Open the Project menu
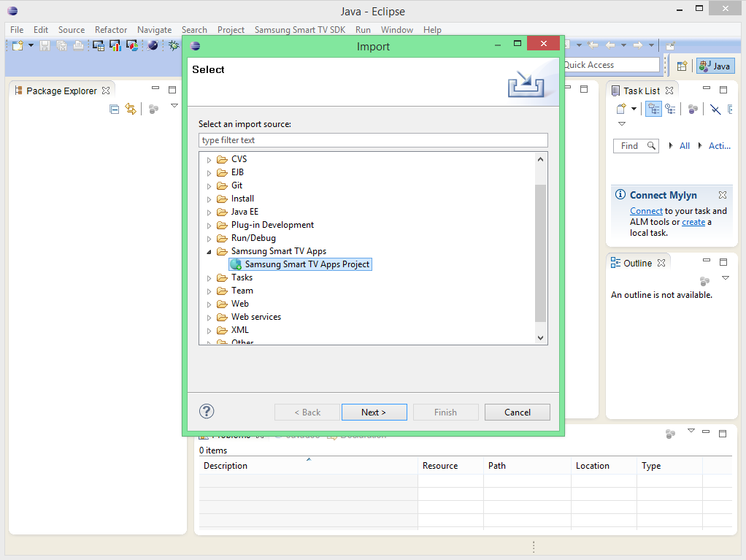The image size is (746, 560). pyautogui.click(x=231, y=29)
